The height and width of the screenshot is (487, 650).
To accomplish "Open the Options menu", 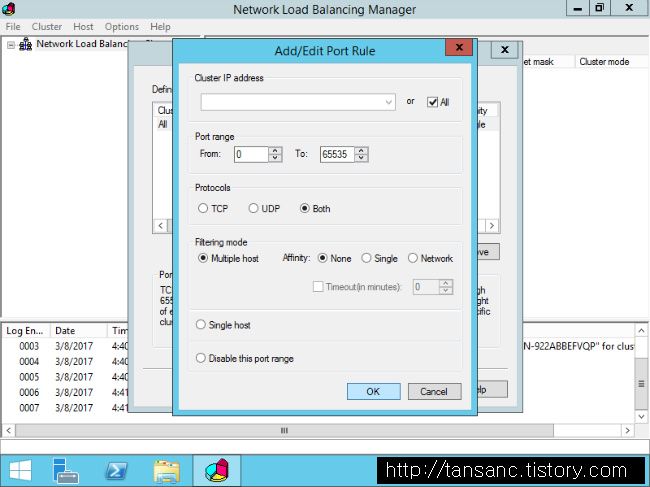I will 121,27.
